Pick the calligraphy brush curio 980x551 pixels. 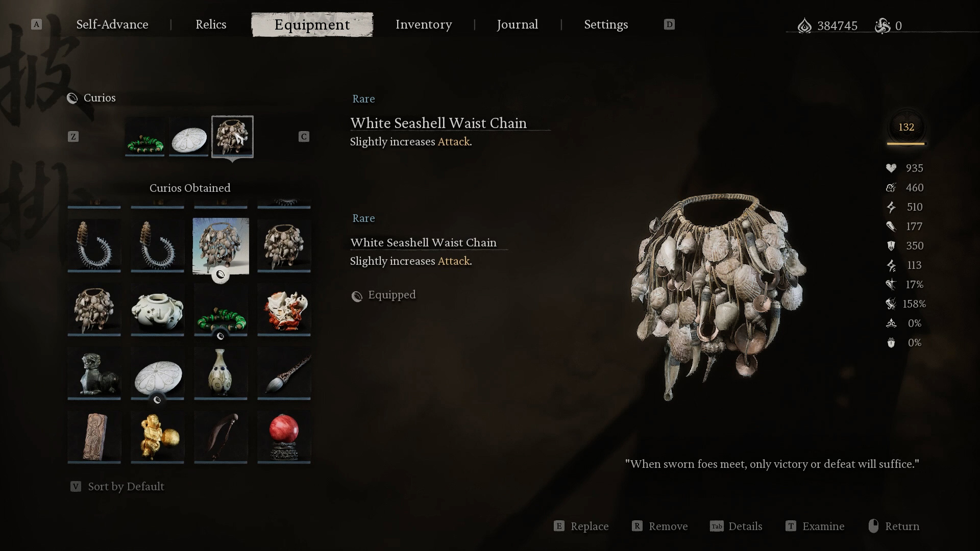[x=284, y=373]
